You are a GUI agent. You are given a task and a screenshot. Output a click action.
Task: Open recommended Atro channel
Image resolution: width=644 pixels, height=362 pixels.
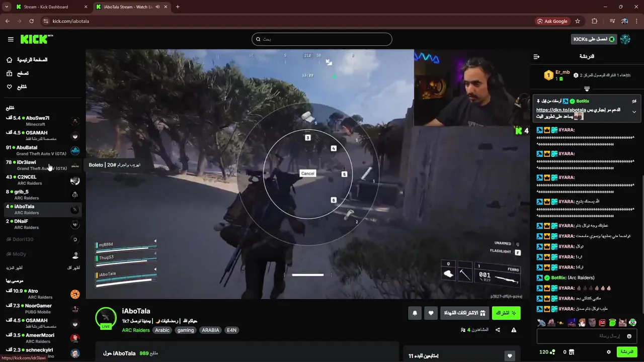[43, 294]
